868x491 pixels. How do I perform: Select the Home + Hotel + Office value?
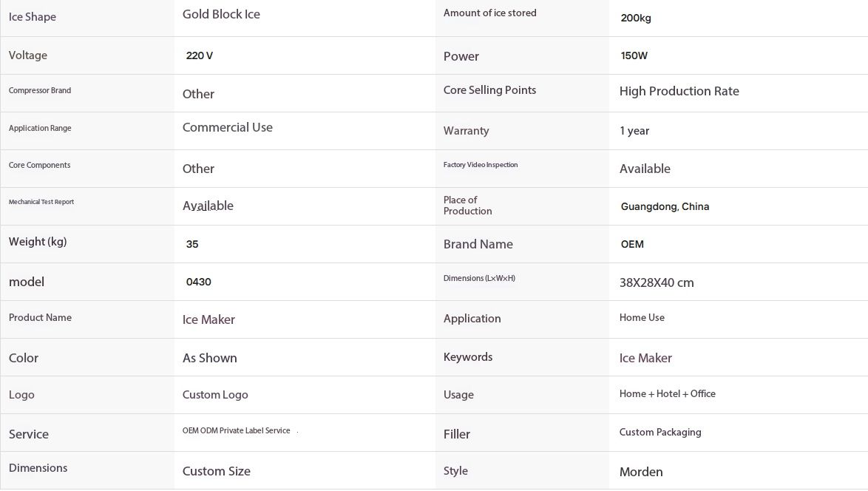[668, 393]
